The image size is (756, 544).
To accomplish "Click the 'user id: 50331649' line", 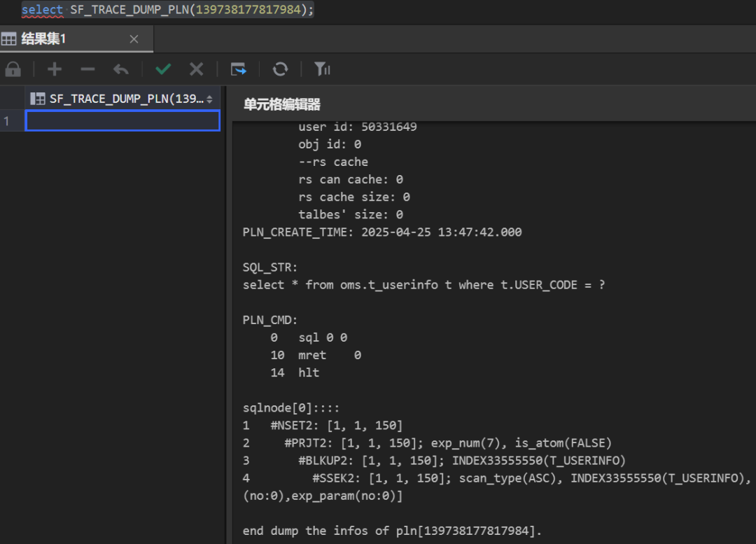I will 357,127.
